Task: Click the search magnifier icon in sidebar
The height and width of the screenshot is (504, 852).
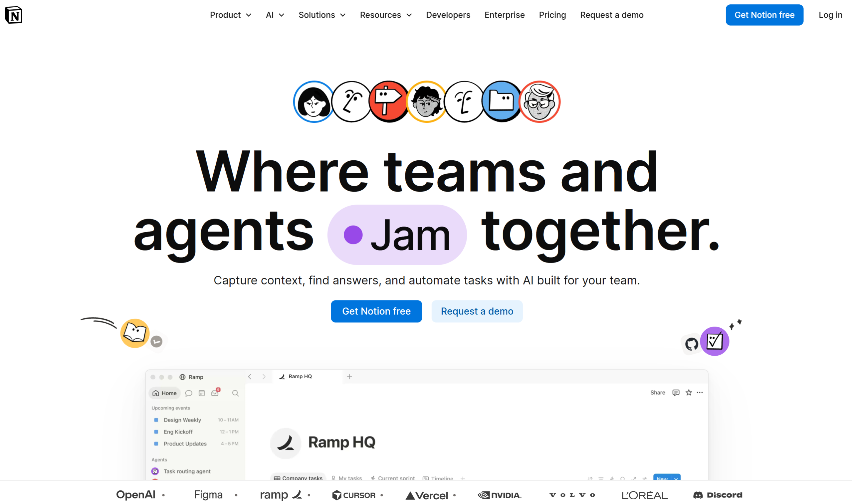Action: 235,393
